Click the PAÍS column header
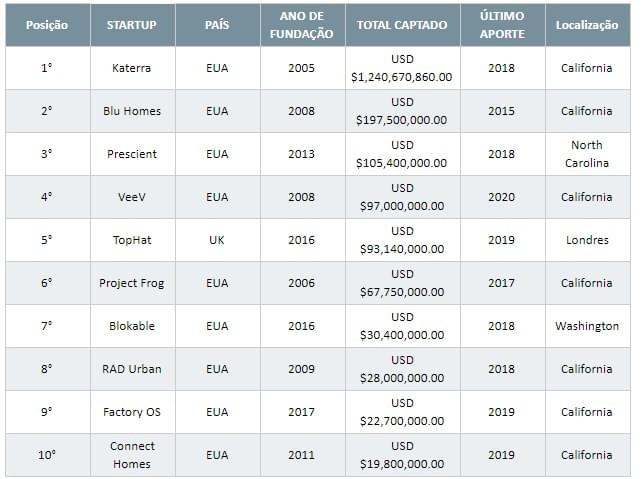This screenshot has width=643, height=479. pos(217,25)
